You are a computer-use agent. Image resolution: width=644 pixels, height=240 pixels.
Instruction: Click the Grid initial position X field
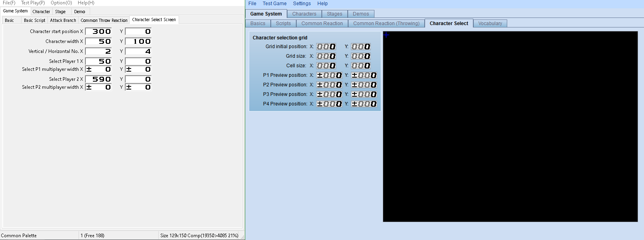326,47
